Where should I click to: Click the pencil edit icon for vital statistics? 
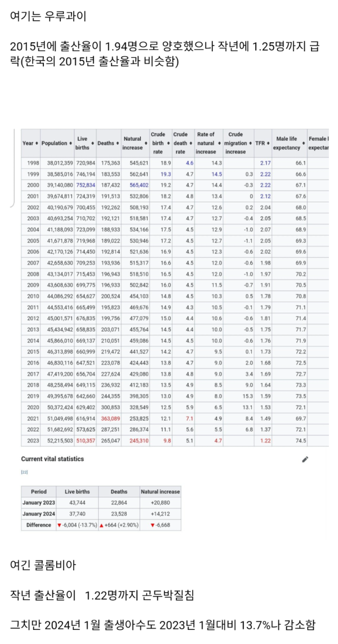(x=305, y=459)
